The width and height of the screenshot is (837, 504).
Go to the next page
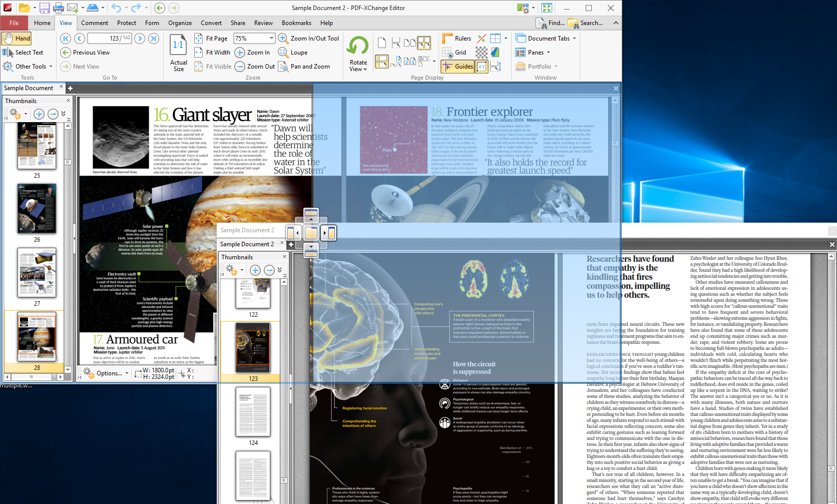tap(140, 38)
